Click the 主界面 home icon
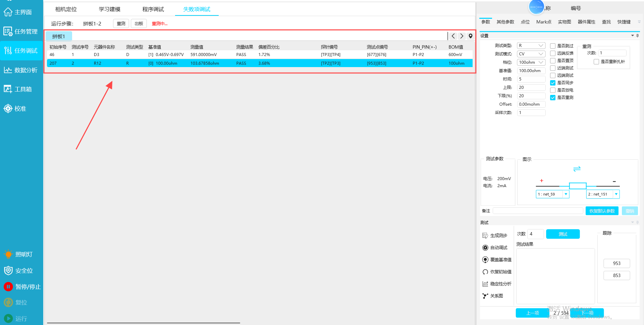 click(x=8, y=12)
